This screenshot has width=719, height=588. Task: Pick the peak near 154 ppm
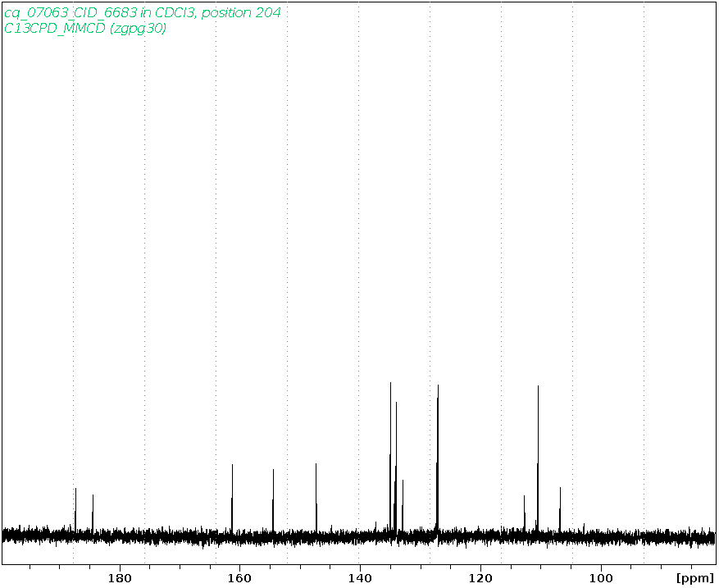(273, 501)
